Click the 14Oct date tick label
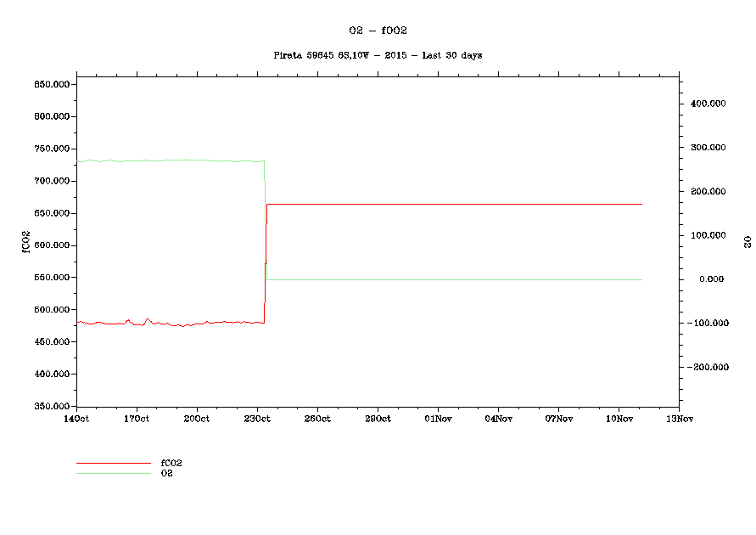Viewport: 756px width, 535px height. coord(76,419)
